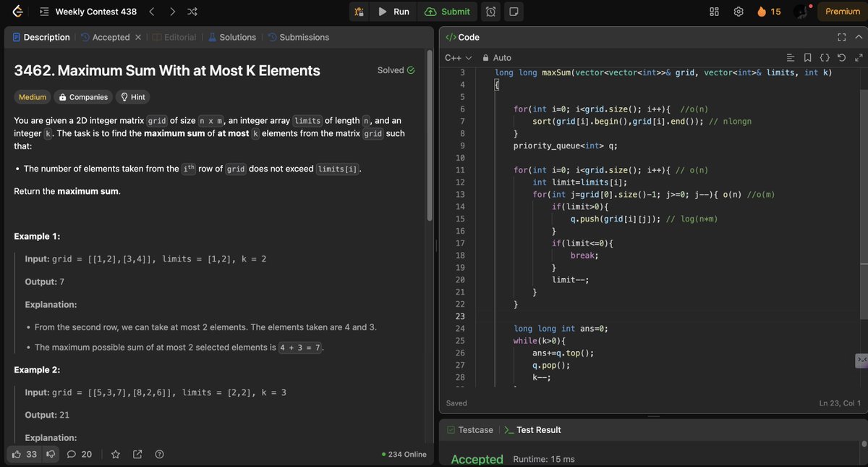Click the LeetCode logo icon
This screenshot has height=467, width=868.
pyautogui.click(x=17, y=12)
